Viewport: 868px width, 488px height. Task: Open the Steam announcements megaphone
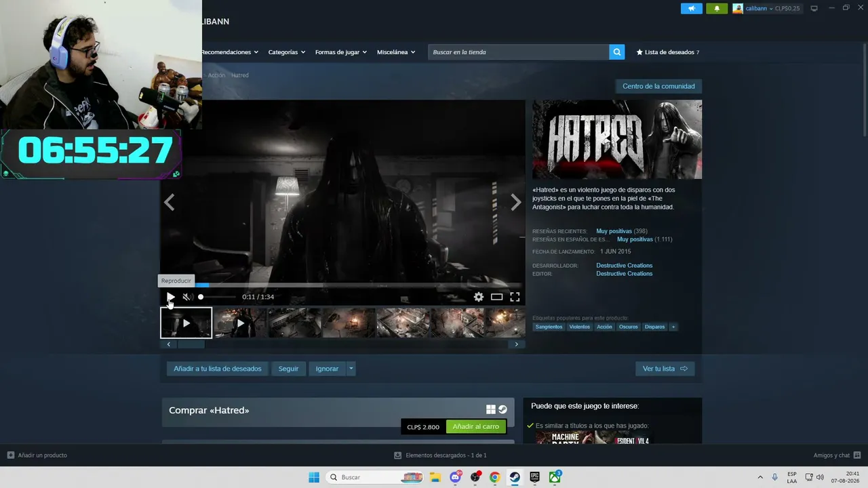(692, 8)
